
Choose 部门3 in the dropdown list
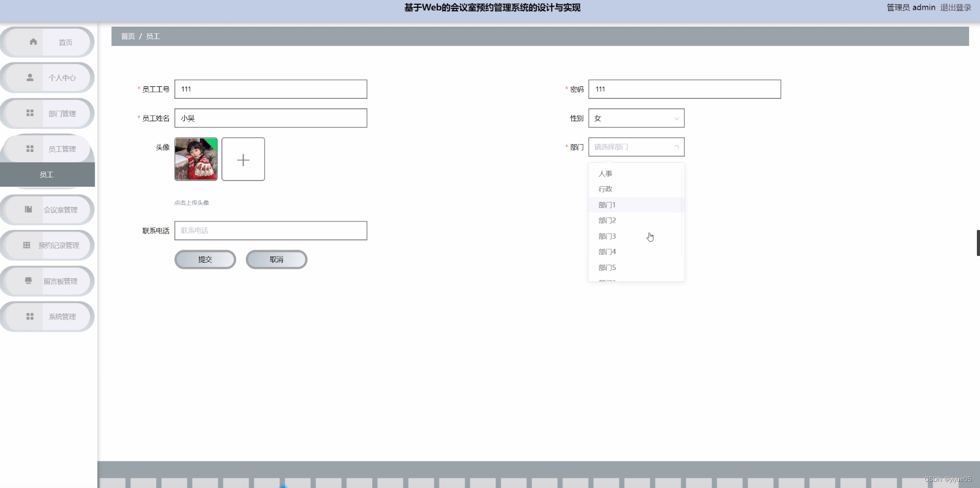[x=607, y=236]
